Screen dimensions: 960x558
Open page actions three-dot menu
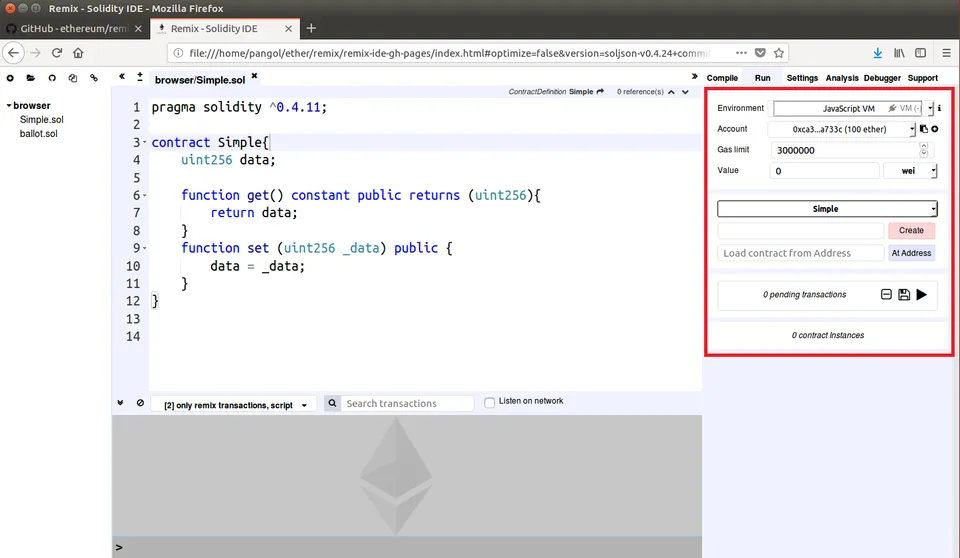point(741,53)
